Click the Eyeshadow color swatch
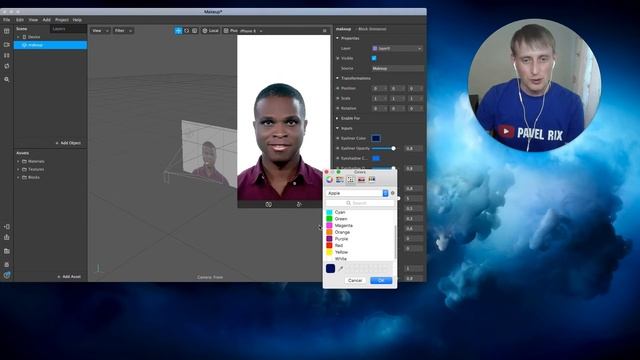Image resolution: width=640 pixels, height=360 pixels. pos(376,158)
